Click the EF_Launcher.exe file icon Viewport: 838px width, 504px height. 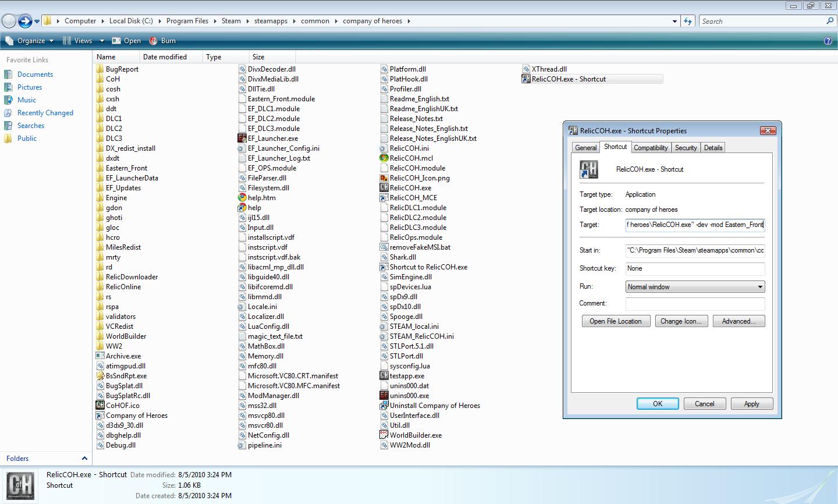[243, 139]
